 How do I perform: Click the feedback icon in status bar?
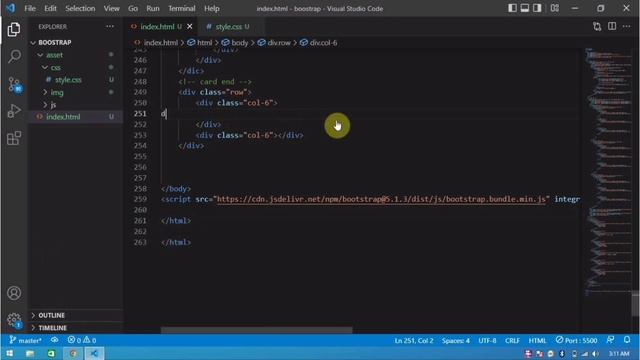[610, 340]
